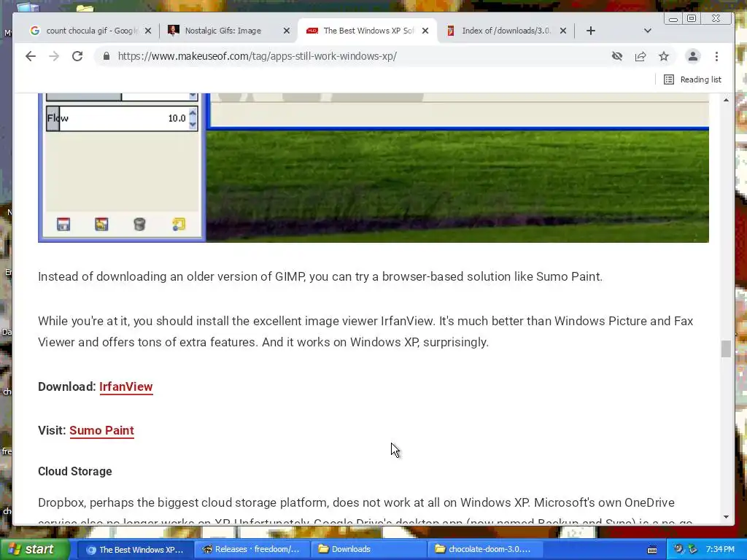This screenshot has width=747, height=560.
Task: Switch to The Best Windows XP taskbar button
Action: click(x=135, y=550)
